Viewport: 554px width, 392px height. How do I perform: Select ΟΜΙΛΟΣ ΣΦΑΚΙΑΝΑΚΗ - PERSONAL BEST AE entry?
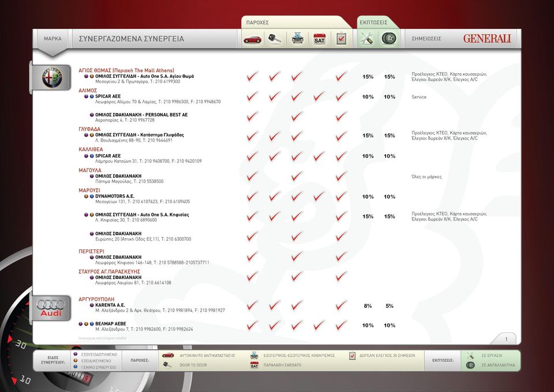141,114
